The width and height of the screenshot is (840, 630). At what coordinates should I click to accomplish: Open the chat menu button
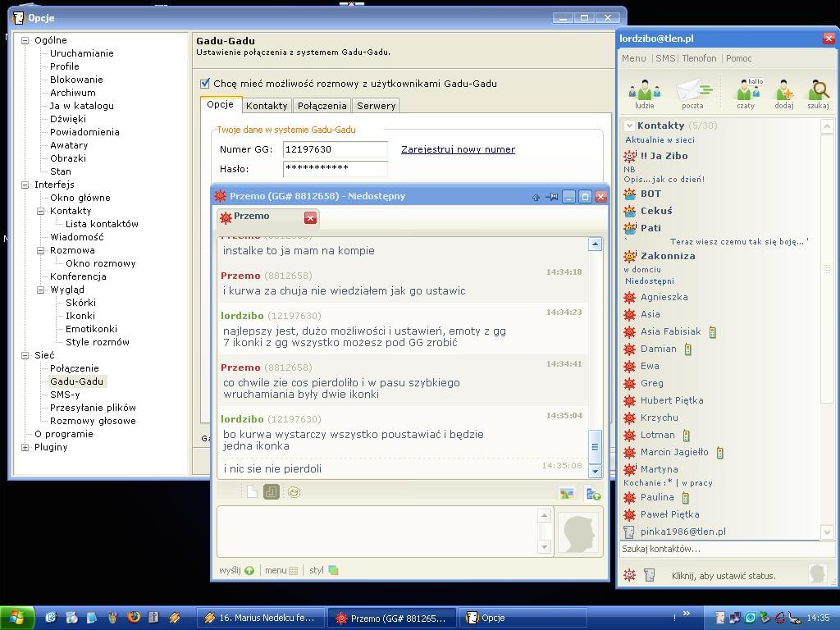tap(281, 571)
